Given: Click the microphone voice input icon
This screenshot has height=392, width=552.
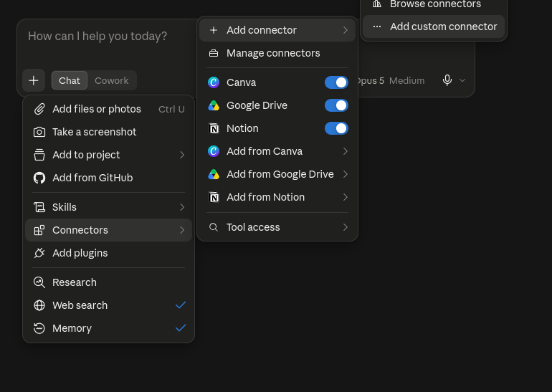Looking at the screenshot, I should tap(447, 80).
